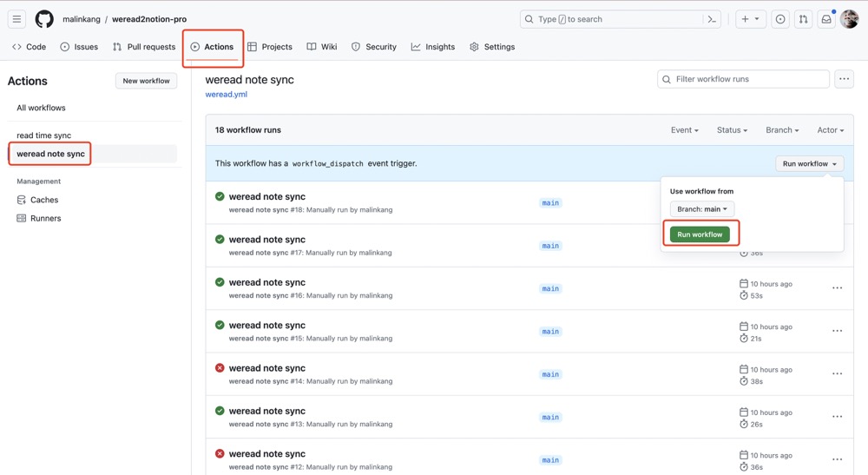Screen dimensions: 868x475
Task: Open ellipsis menu for run #12
Action: point(837,459)
